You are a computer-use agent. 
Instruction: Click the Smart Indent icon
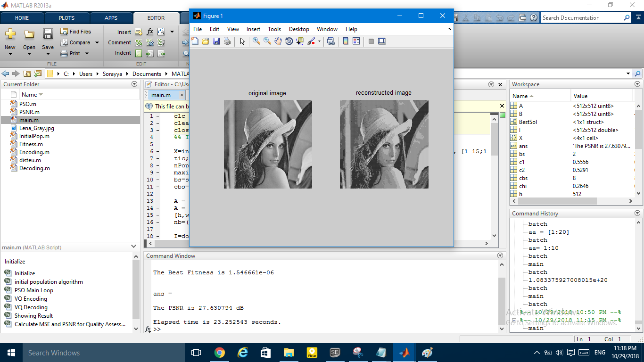coord(139,53)
